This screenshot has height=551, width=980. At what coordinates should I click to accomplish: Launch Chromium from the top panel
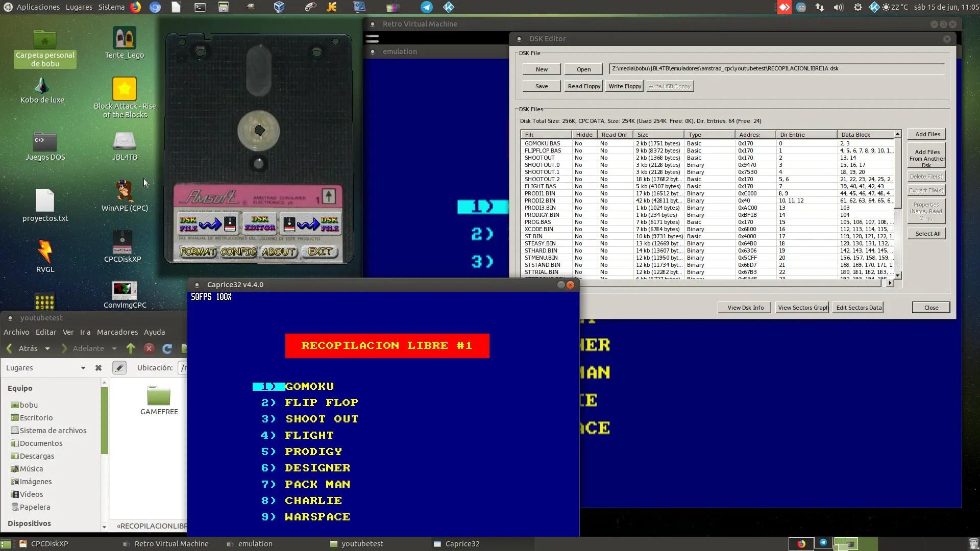tap(155, 7)
